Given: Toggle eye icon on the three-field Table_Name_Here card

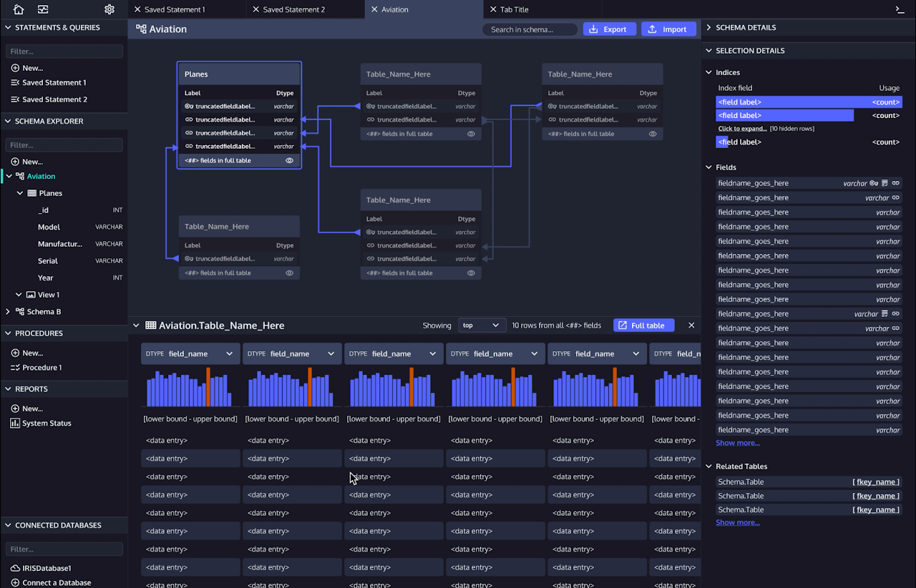Looking at the screenshot, I should (472, 273).
